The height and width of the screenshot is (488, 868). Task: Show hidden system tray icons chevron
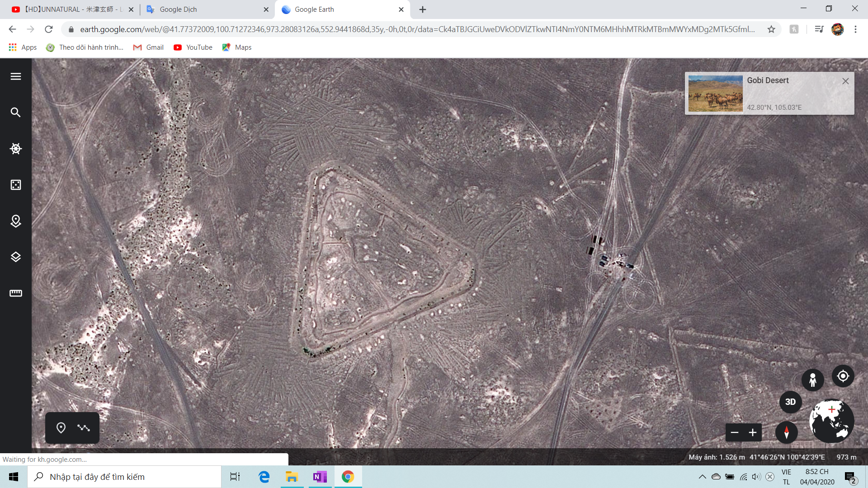pyautogui.click(x=702, y=477)
